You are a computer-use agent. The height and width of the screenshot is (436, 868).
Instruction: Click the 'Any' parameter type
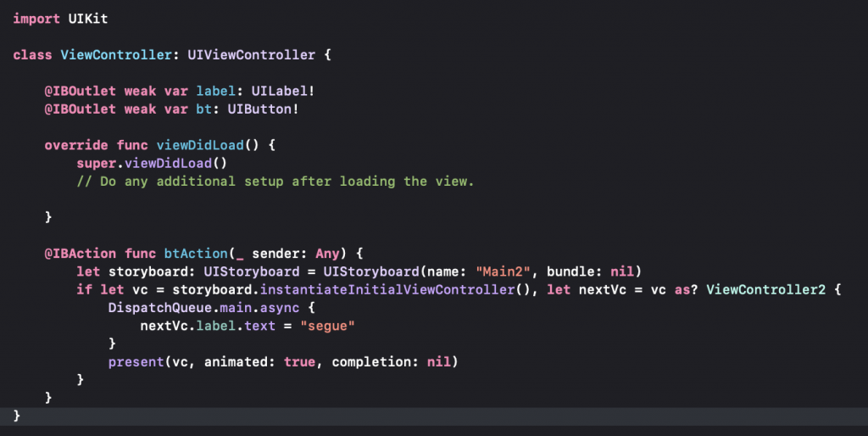pyautogui.click(x=327, y=254)
